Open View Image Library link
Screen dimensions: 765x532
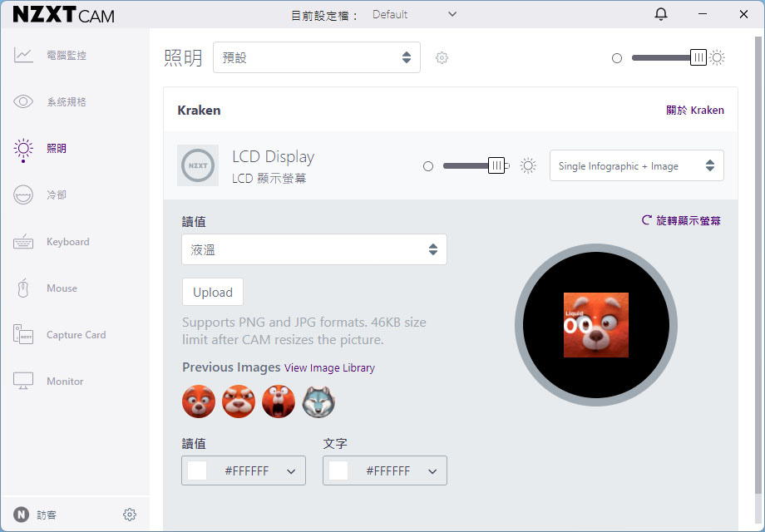pos(329,367)
